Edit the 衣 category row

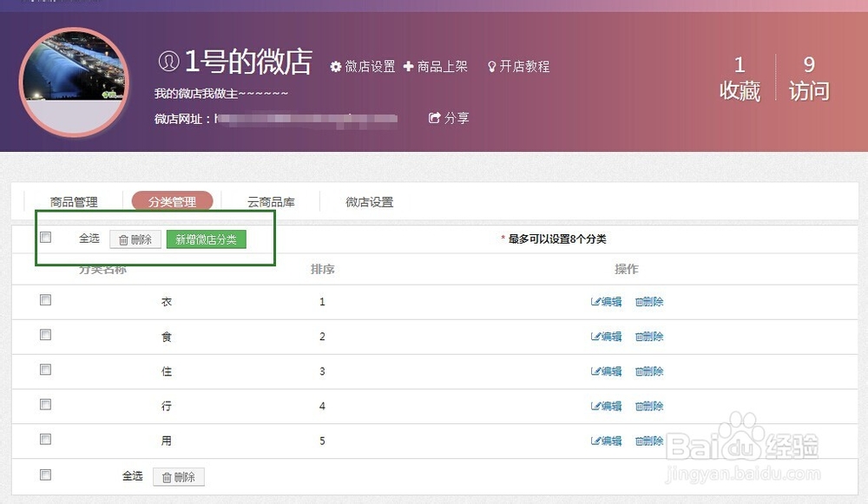[605, 302]
